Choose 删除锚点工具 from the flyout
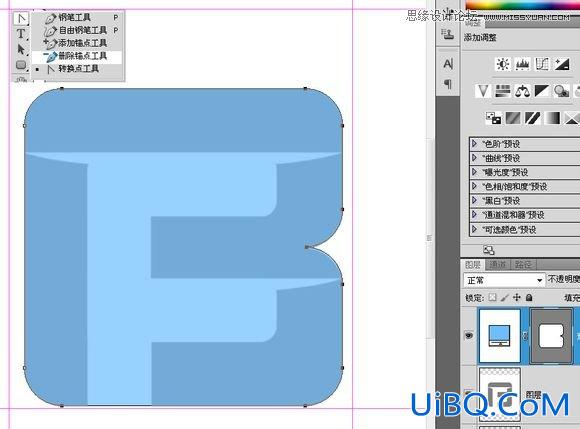The height and width of the screenshot is (429, 580). point(78,56)
